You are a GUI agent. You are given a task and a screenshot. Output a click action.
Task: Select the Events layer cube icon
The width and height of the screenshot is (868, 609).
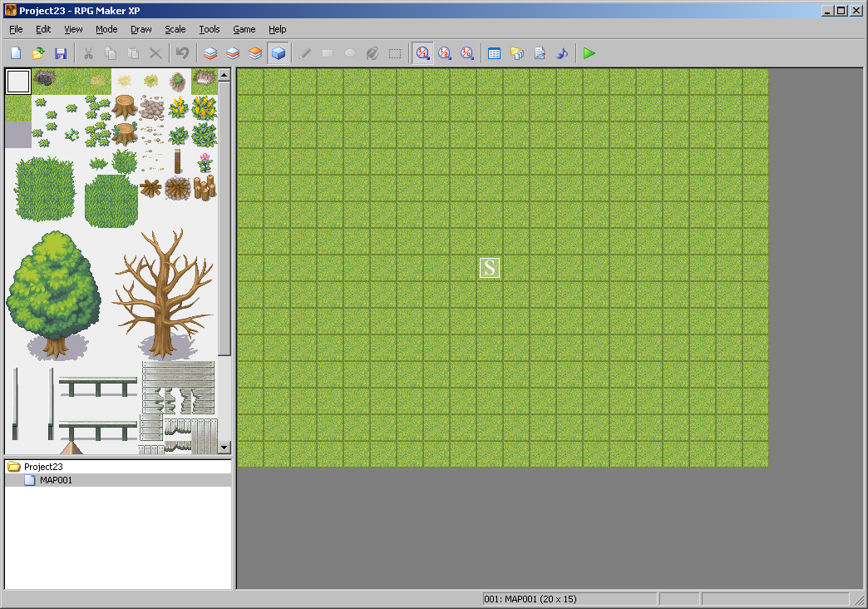278,53
